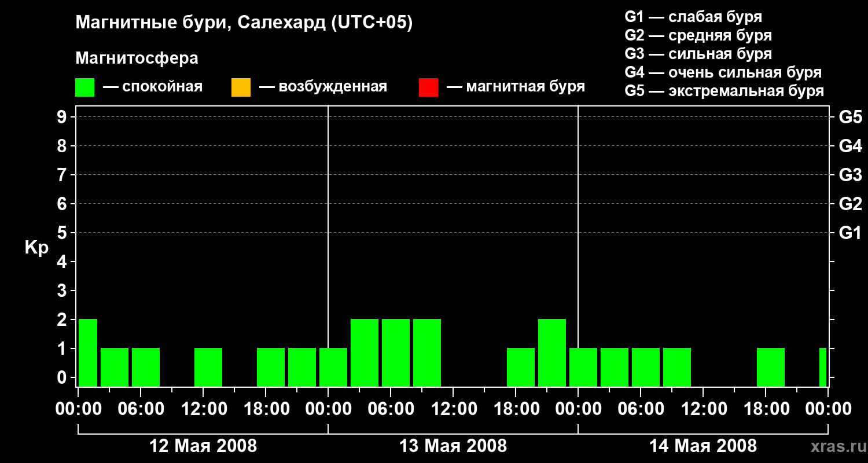Screen dimensions: 868x463
Task: Select the 14 Мая 2008 date label
Action: [703, 446]
